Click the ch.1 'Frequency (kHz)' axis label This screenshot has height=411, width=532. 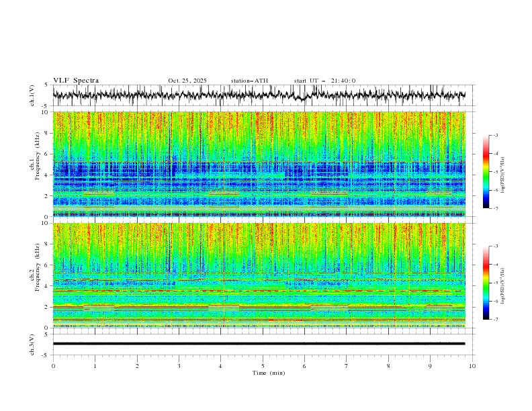37,156
